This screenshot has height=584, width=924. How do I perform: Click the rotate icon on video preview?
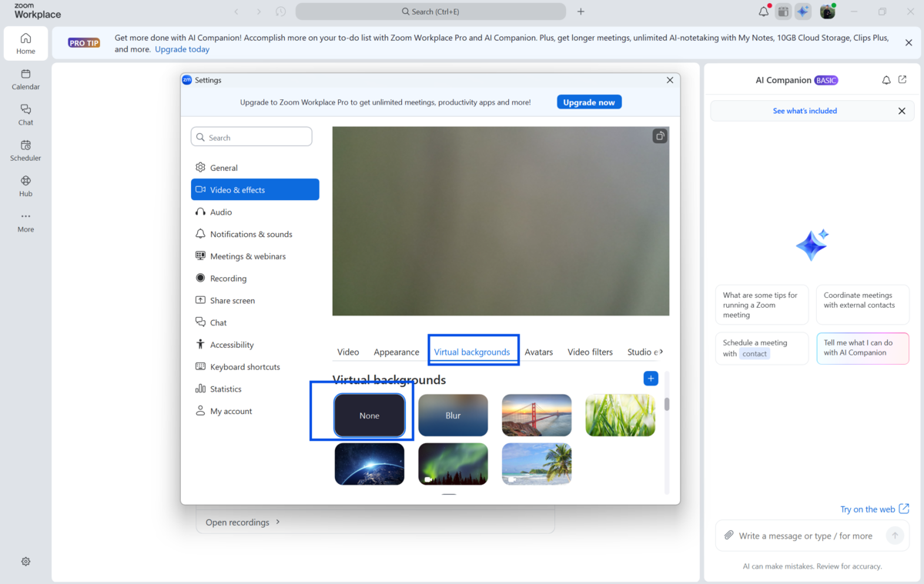click(660, 136)
